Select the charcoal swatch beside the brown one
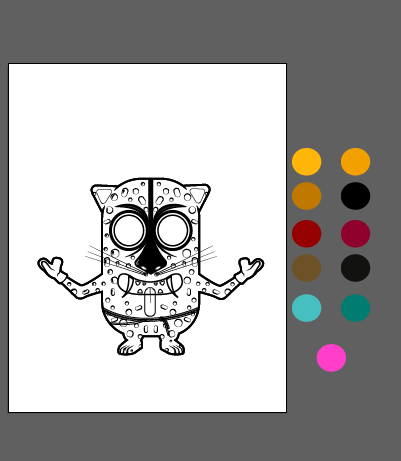Viewport: 401px width, 461px height. click(355, 268)
